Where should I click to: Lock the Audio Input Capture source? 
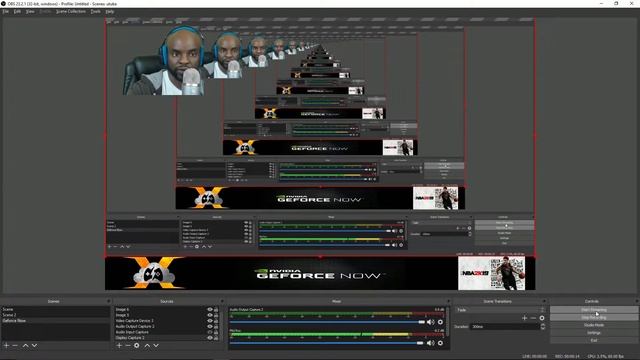(x=216, y=332)
